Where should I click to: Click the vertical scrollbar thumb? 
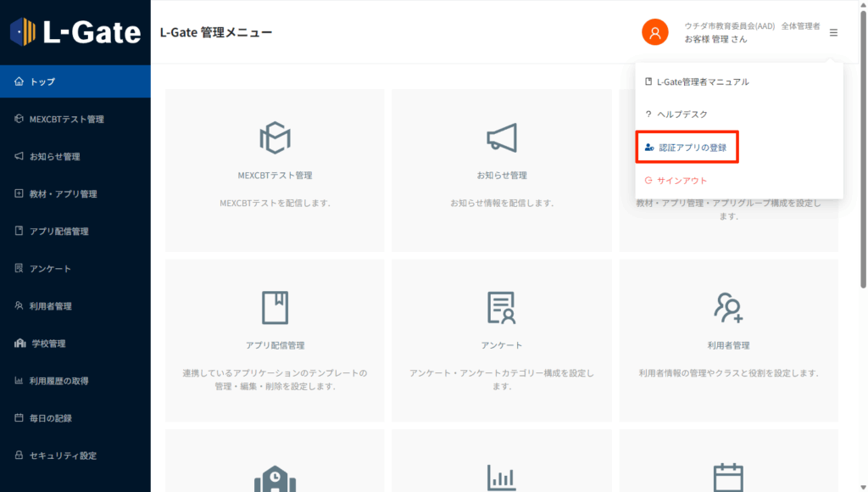(863, 149)
